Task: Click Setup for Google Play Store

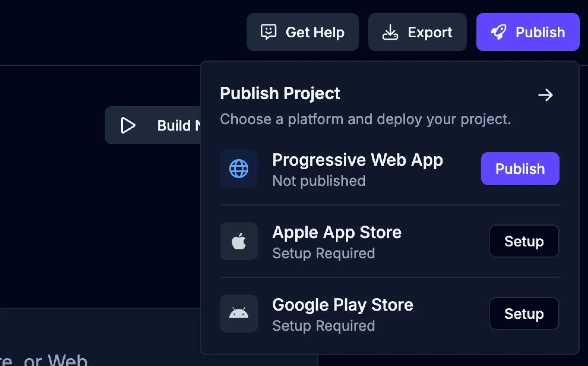Action: coord(524,313)
